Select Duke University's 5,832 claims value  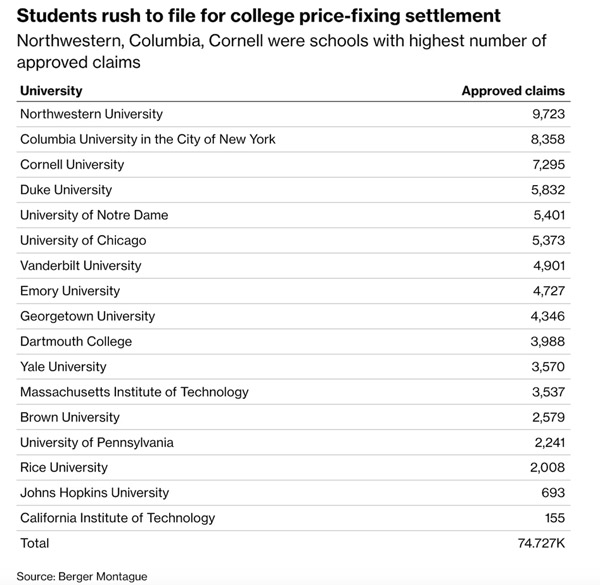(x=548, y=190)
